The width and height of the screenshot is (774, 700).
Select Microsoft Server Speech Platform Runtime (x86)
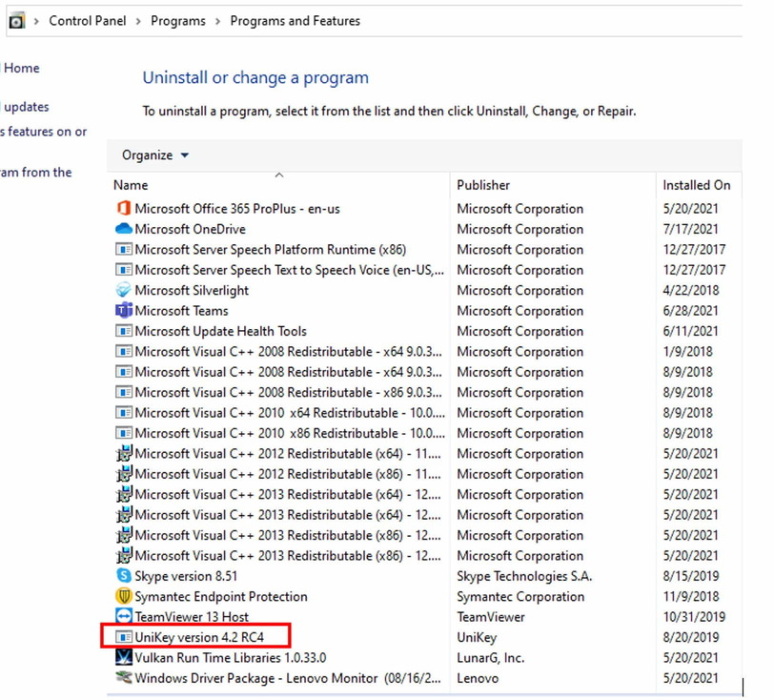(271, 250)
